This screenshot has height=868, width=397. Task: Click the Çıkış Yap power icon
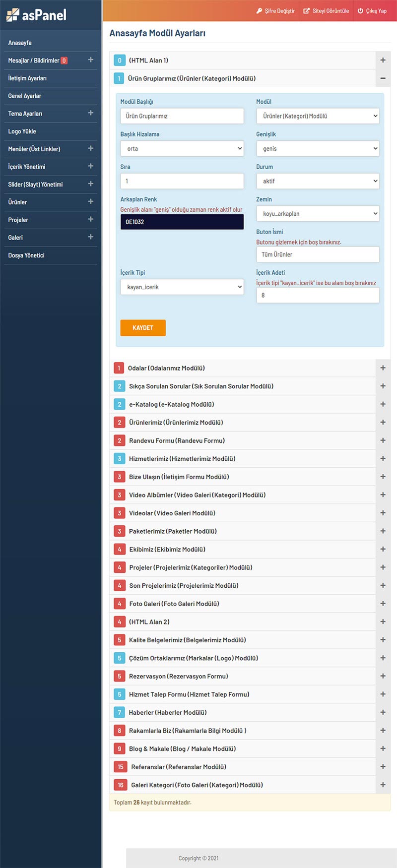coord(360,11)
